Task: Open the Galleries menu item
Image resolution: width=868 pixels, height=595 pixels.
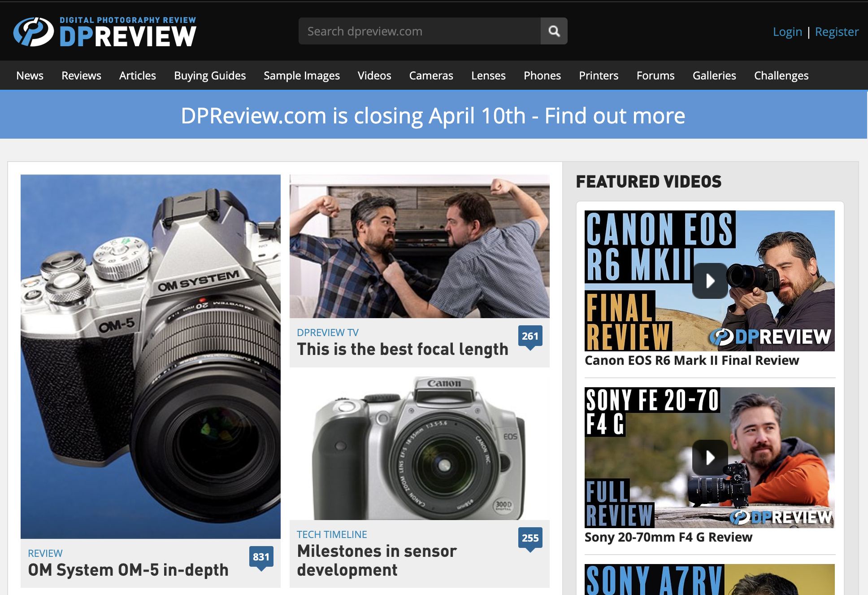Action: tap(714, 75)
